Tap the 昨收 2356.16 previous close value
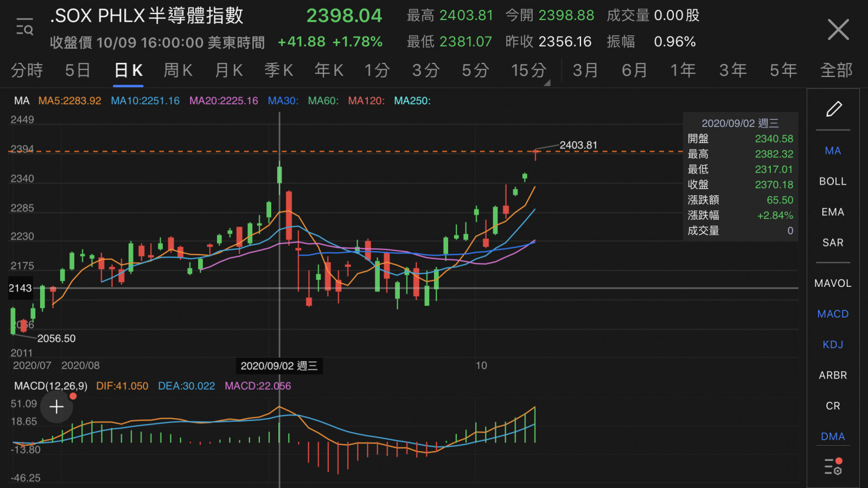 (x=548, y=42)
